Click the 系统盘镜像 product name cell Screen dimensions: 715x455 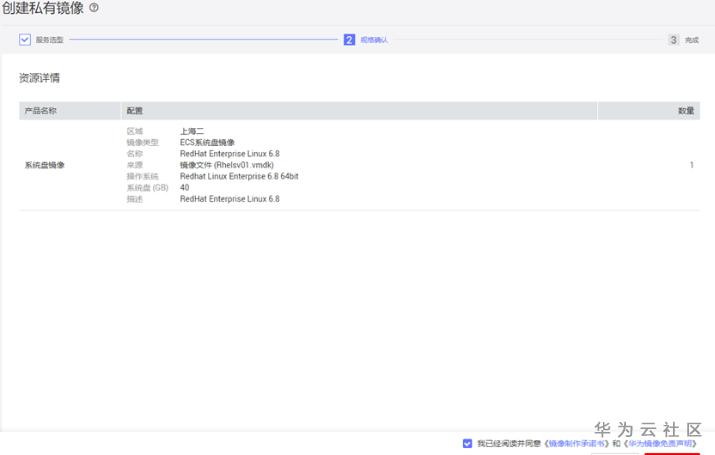(44, 165)
